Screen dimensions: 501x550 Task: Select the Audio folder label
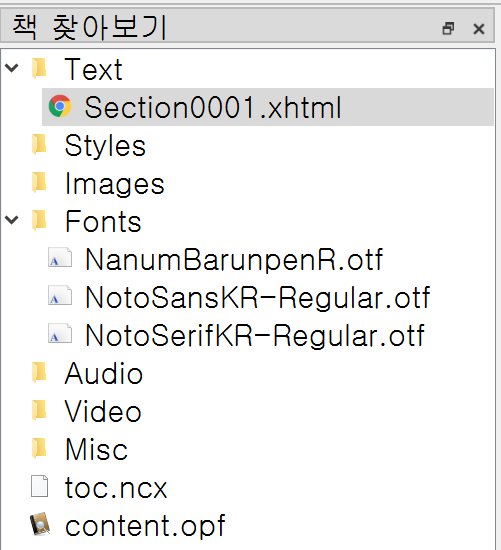coord(104,374)
